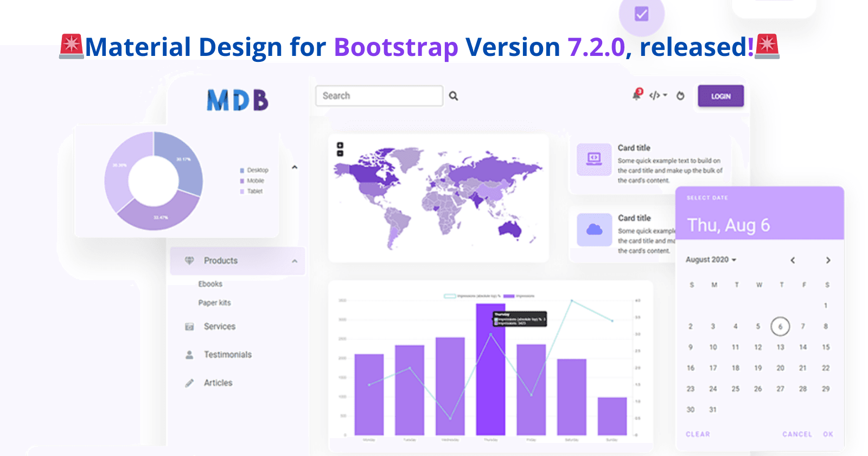
Task: Select Ebooks in the sidebar
Action: (210, 284)
